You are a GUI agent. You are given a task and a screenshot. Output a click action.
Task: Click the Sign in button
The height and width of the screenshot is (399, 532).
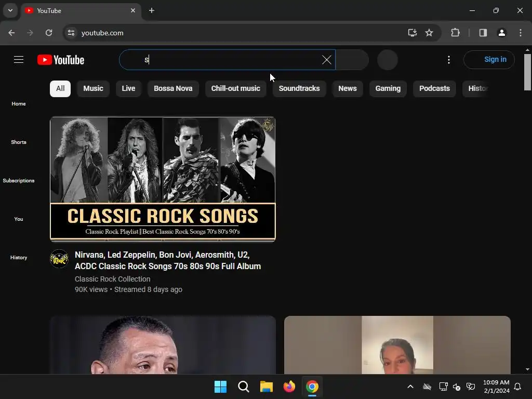[489, 60]
